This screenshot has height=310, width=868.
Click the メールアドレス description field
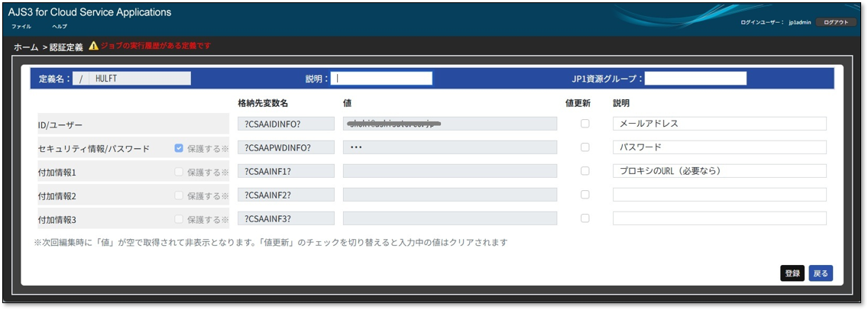tap(719, 124)
